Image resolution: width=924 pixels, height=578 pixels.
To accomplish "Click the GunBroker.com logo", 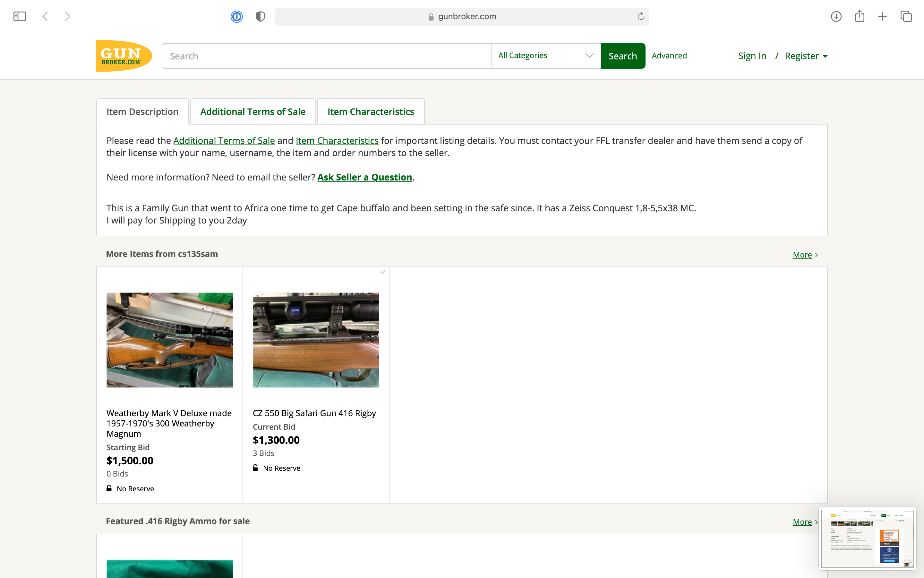I will pyautogui.click(x=124, y=56).
